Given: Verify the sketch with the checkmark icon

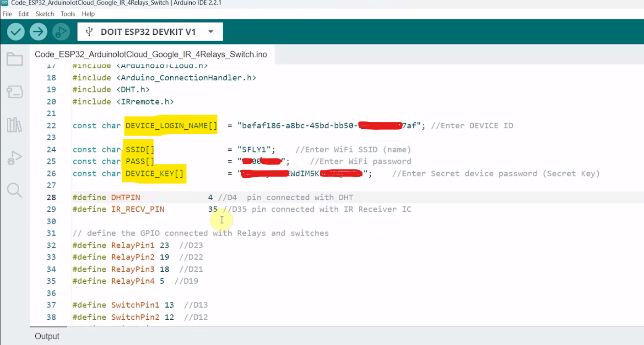Looking at the screenshot, I should click(x=15, y=31).
